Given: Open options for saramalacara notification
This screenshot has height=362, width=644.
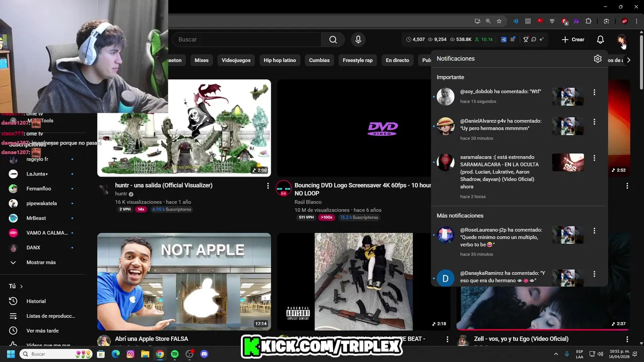Looking at the screenshot, I should coord(594,158).
